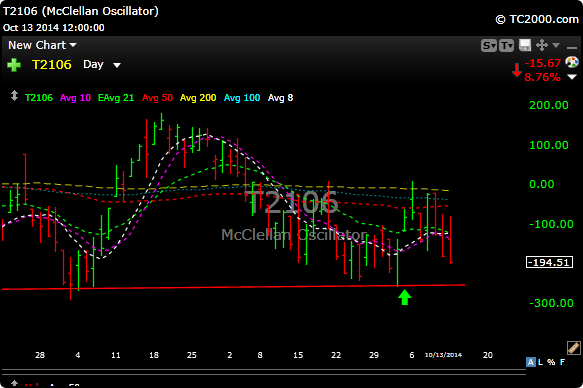Screen dimensions: 583x388
Task: Click the red horizontal support trendline
Action: [x=233, y=287]
